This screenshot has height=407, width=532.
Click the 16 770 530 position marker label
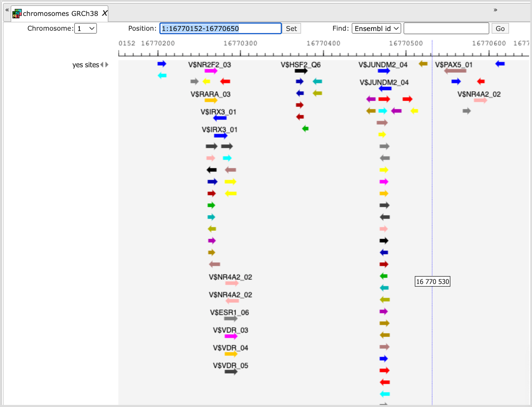[x=433, y=282]
